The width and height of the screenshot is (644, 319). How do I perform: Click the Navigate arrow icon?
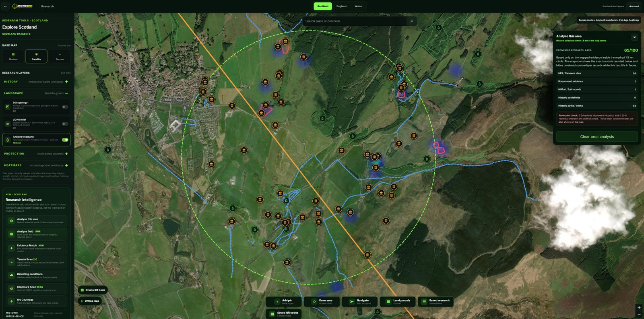pos(351,302)
